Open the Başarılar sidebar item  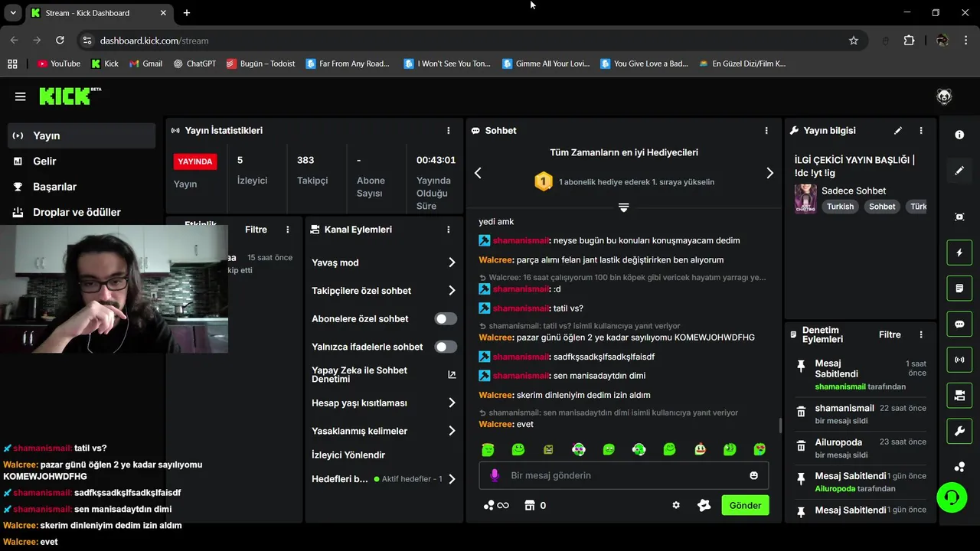(82, 187)
